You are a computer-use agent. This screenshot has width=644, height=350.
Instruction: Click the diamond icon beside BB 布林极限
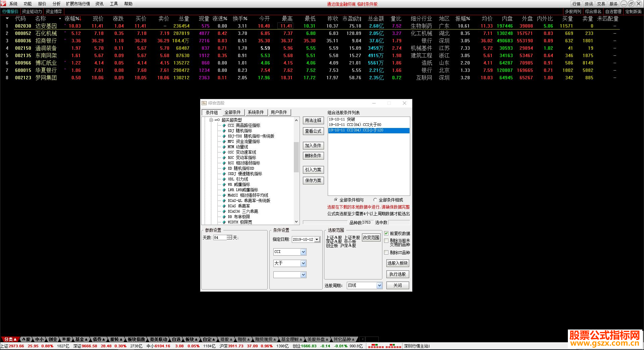(x=224, y=217)
